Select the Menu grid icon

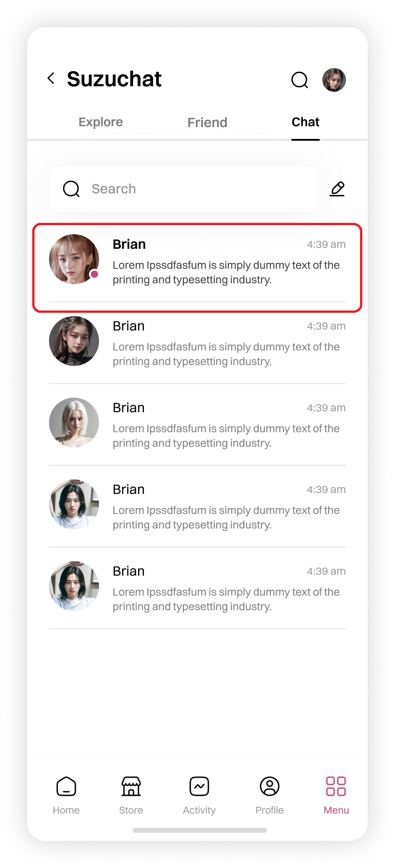[x=336, y=786]
